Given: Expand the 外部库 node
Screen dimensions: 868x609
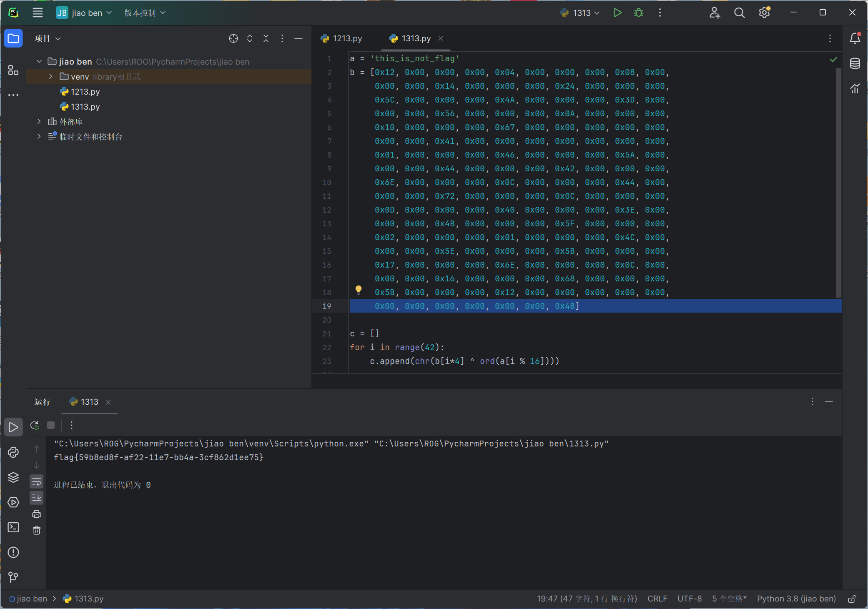Looking at the screenshot, I should [x=39, y=121].
